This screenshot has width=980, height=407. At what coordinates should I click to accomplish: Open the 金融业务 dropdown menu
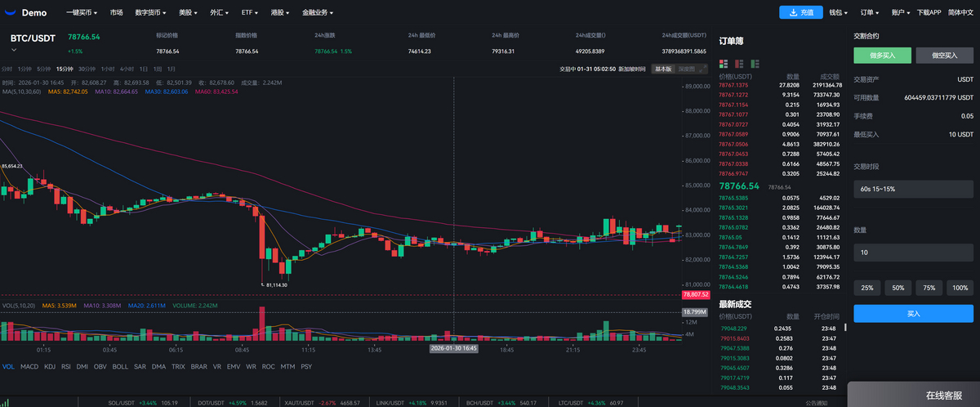coord(318,13)
